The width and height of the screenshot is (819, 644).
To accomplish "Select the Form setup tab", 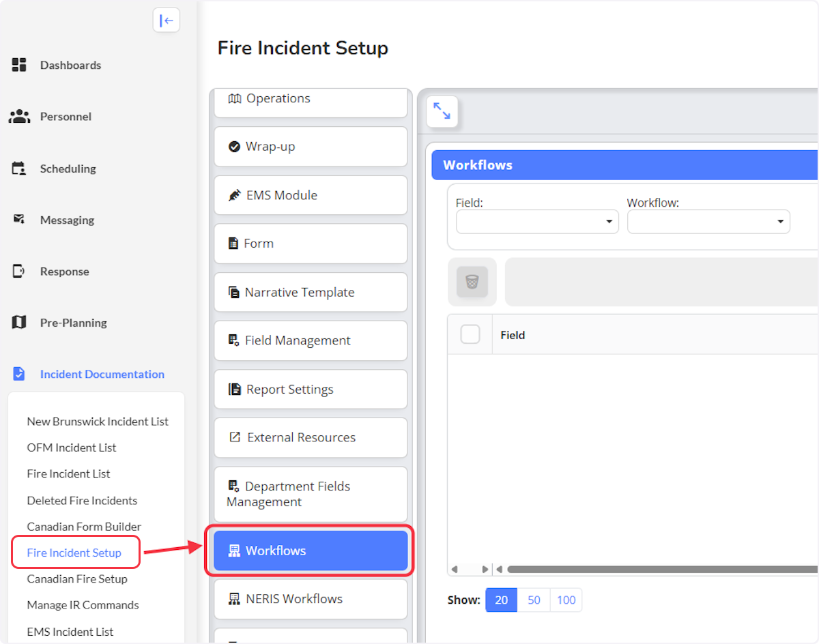I will (x=311, y=244).
